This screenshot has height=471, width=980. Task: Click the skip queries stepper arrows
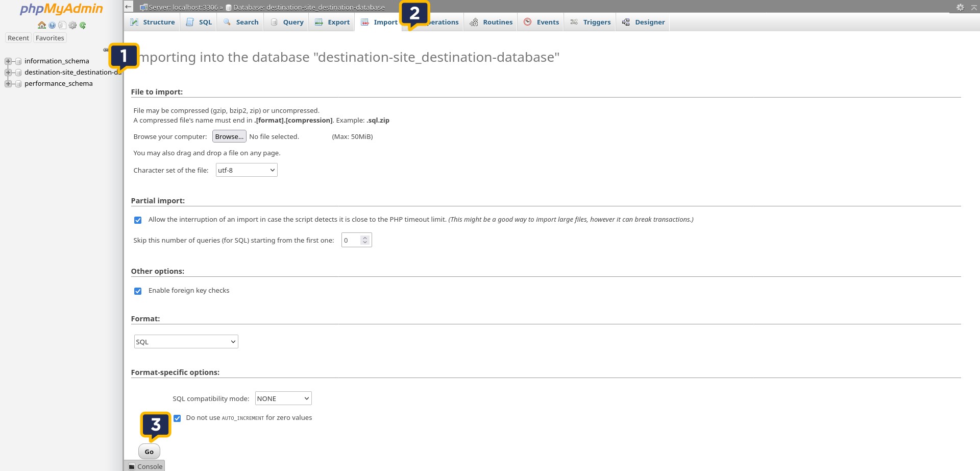(365, 240)
